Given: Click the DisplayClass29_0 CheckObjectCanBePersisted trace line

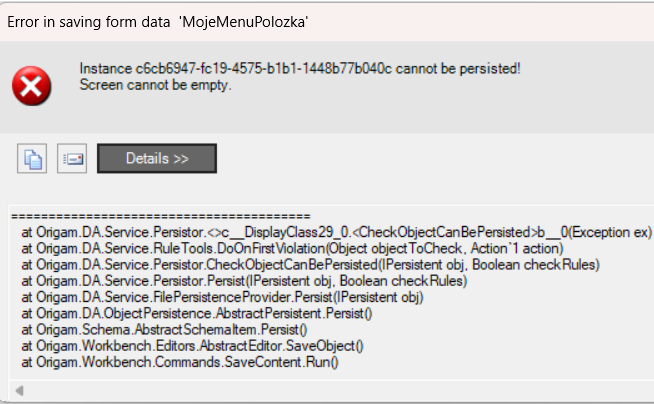Looking at the screenshot, I should click(337, 232).
